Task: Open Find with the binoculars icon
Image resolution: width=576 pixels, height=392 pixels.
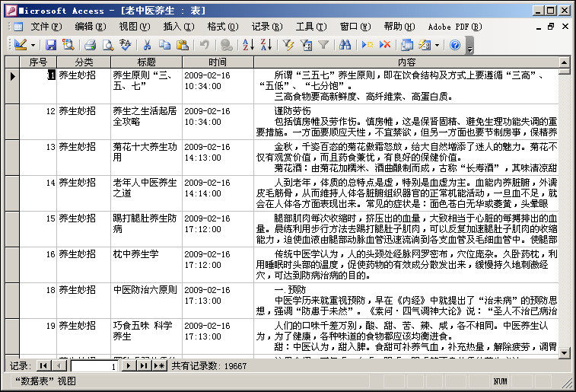Action: pyautogui.click(x=345, y=45)
